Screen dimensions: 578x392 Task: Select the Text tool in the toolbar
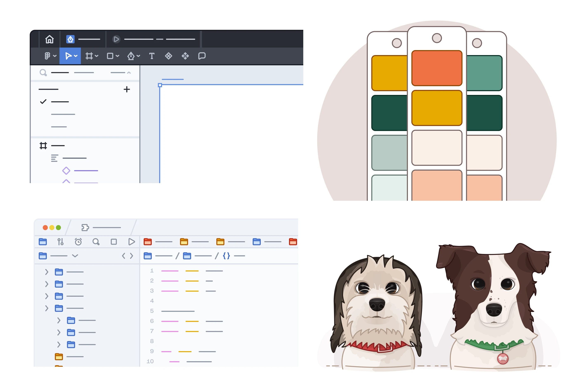(152, 56)
